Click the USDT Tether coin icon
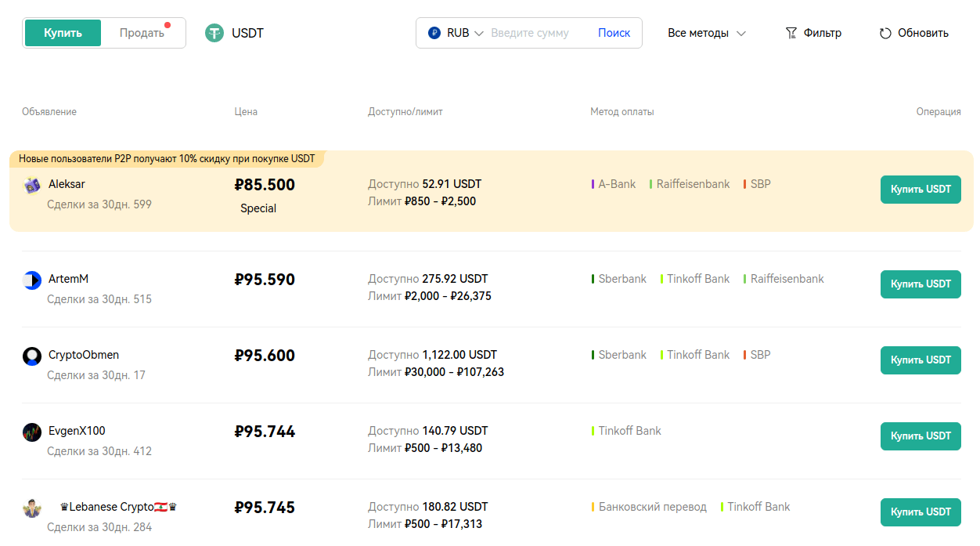This screenshot has height=546, width=980. pos(214,33)
